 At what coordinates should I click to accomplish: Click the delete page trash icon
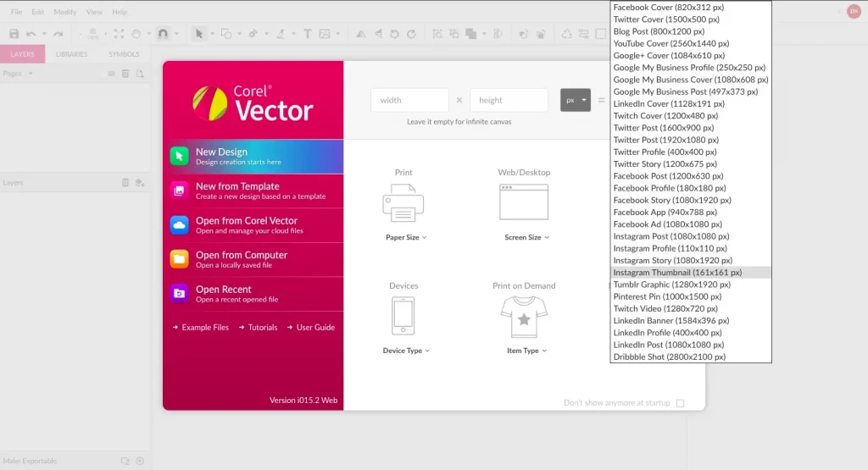pyautogui.click(x=125, y=74)
